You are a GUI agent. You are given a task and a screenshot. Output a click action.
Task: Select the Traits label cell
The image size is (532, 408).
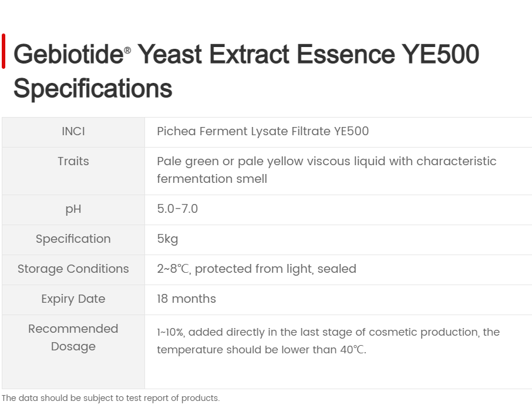(x=73, y=171)
